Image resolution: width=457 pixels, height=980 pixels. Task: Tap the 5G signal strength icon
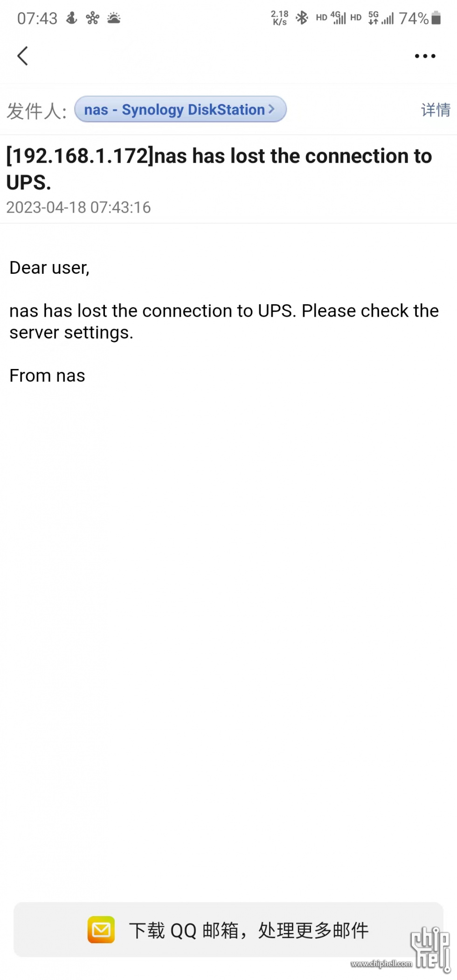[x=381, y=18]
